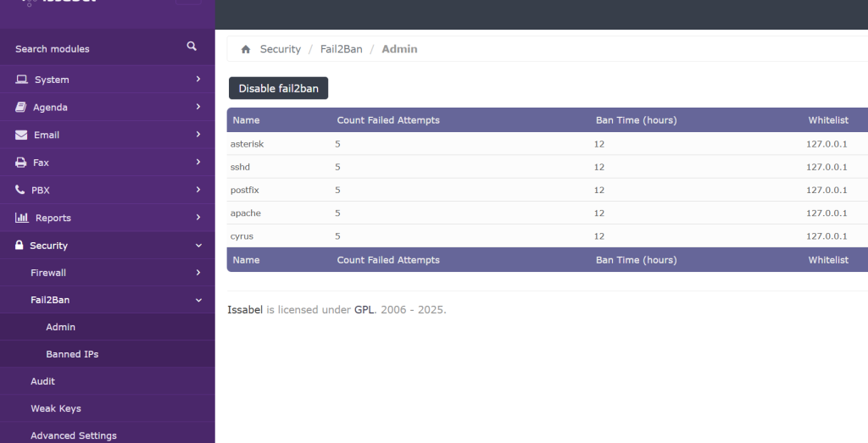This screenshot has width=868, height=443.
Task: Click the postfix row whitelist IP
Action: tap(826, 191)
